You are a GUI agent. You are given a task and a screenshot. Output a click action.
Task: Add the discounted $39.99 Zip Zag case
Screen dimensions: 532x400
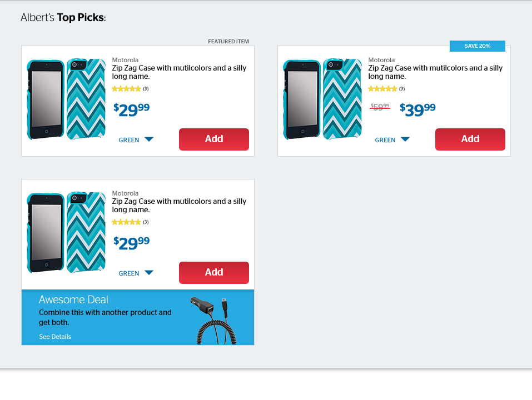(470, 139)
